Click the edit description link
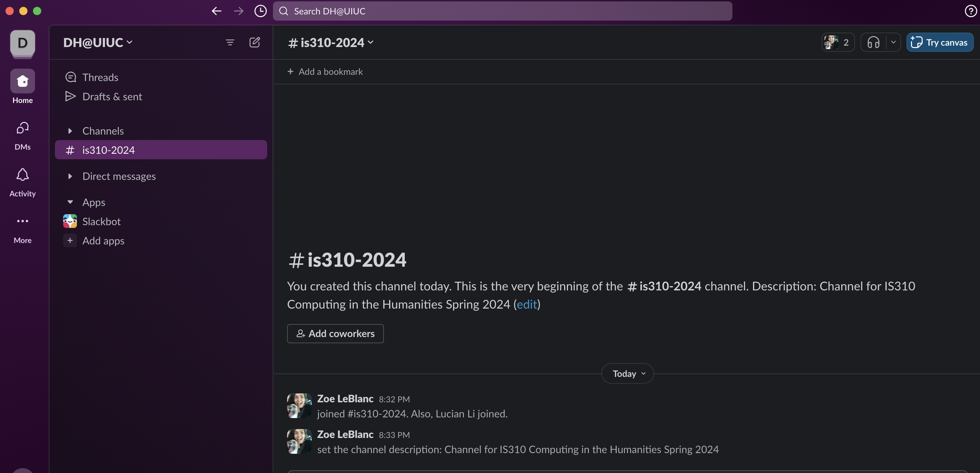This screenshot has height=473, width=980. [x=526, y=304]
